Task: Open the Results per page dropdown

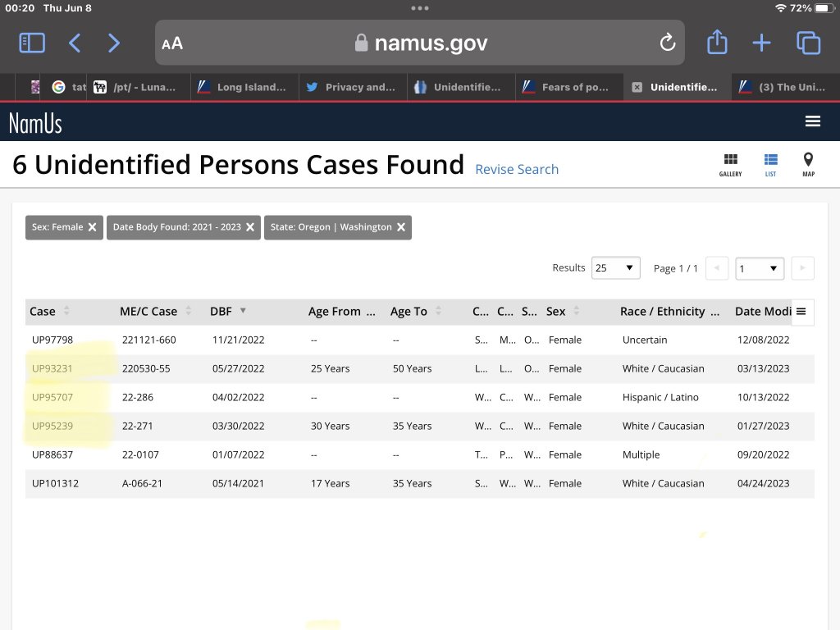Action: tap(616, 268)
